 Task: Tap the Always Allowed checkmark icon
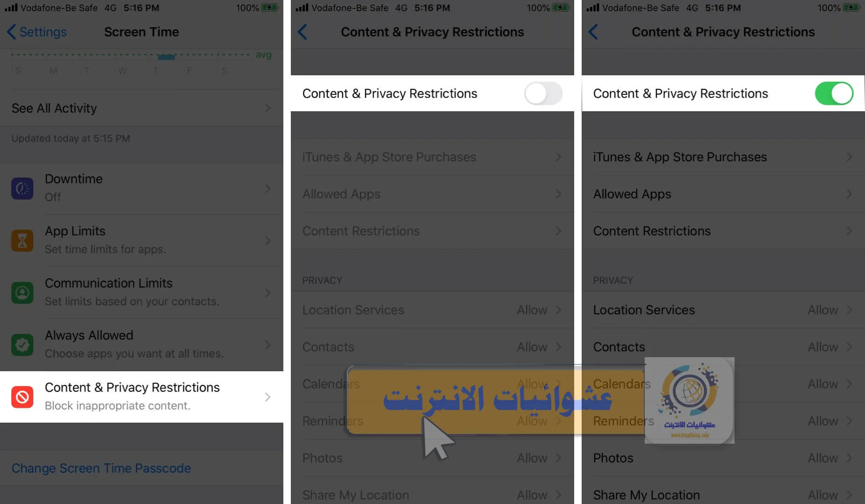(22, 345)
